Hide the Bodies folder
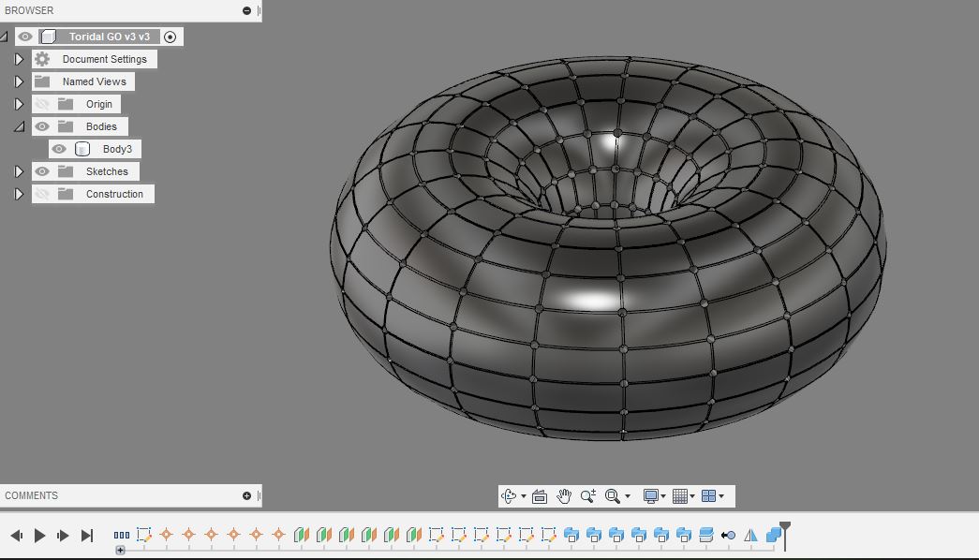The width and height of the screenshot is (979, 560). [x=42, y=126]
